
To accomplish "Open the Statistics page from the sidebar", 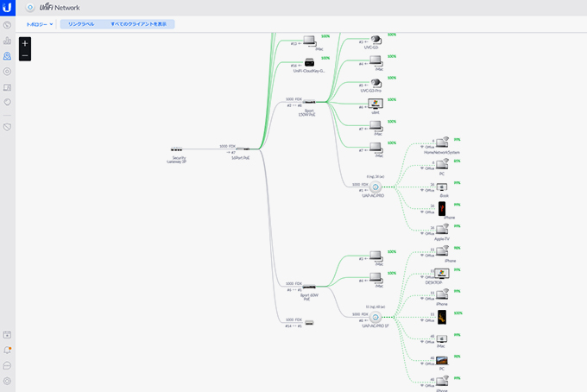I will click(x=7, y=41).
